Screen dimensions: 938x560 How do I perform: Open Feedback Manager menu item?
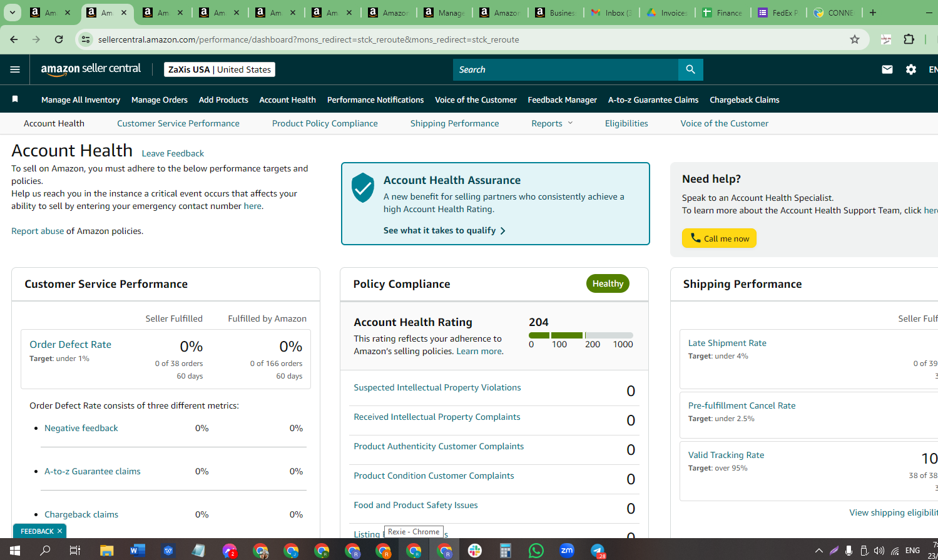click(563, 99)
